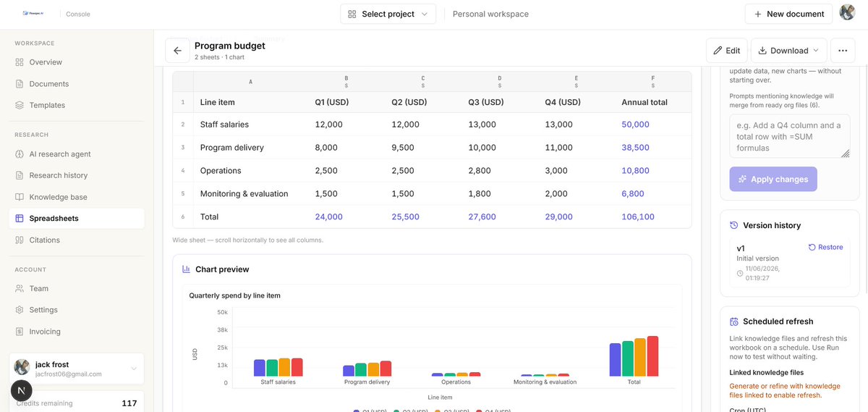Select column F header of the sheet
The height and width of the screenshot is (412, 868).
tap(652, 82)
